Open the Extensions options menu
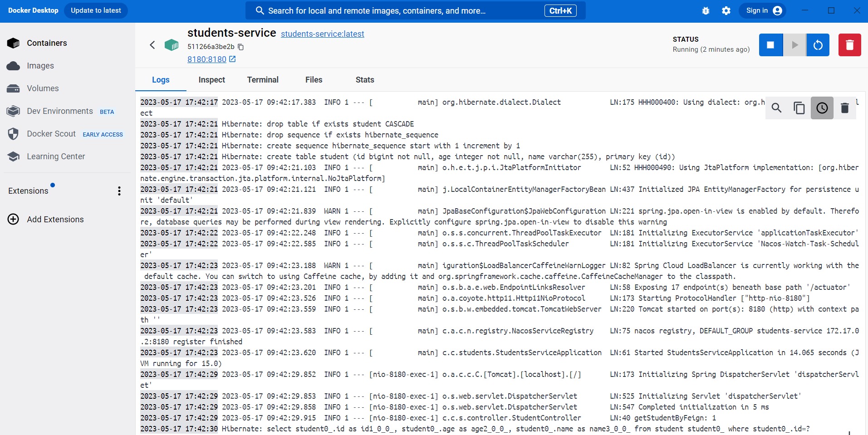Screen dimensions: 868x435 click(119, 191)
